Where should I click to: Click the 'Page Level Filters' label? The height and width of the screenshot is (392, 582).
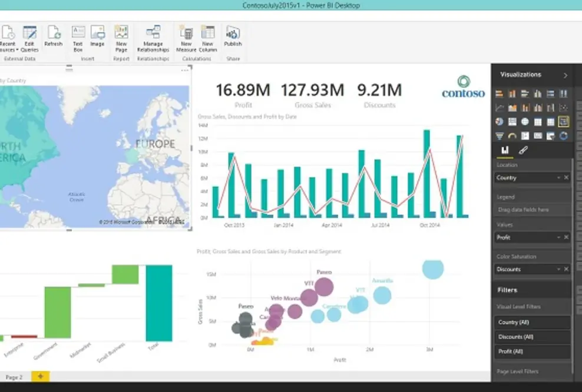517,371
